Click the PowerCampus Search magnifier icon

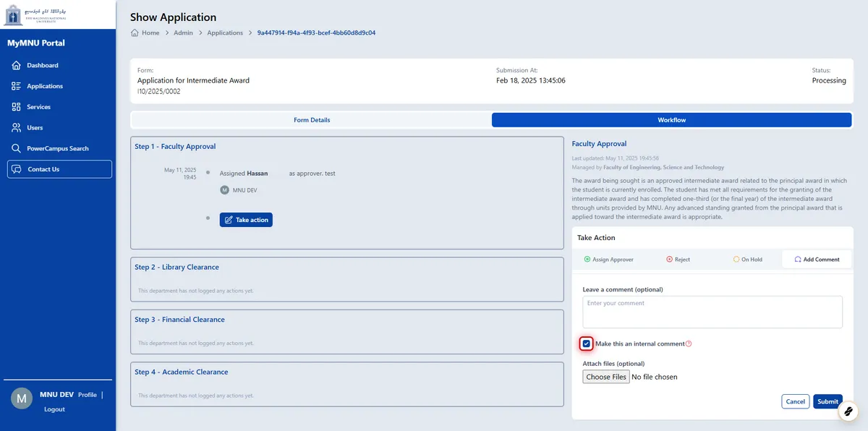[x=16, y=148]
